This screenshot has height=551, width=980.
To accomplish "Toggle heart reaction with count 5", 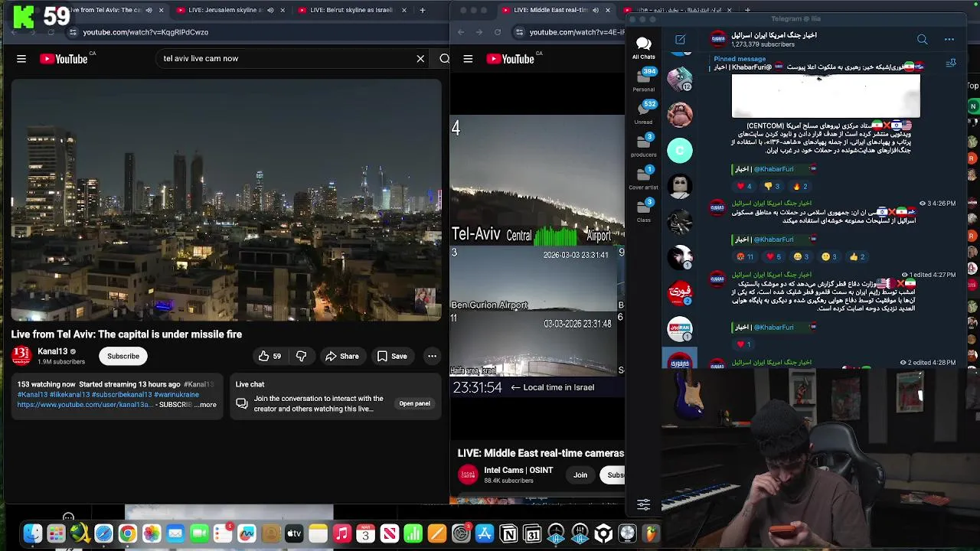I will [773, 256].
